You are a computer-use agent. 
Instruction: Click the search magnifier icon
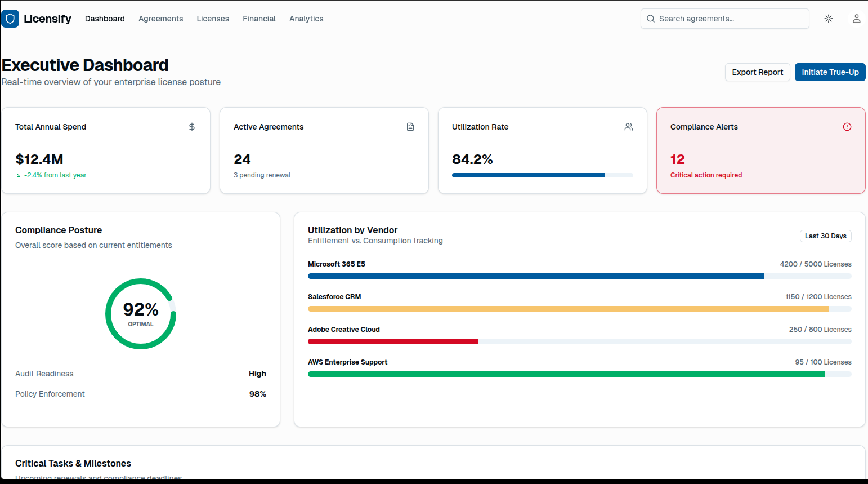coord(651,19)
